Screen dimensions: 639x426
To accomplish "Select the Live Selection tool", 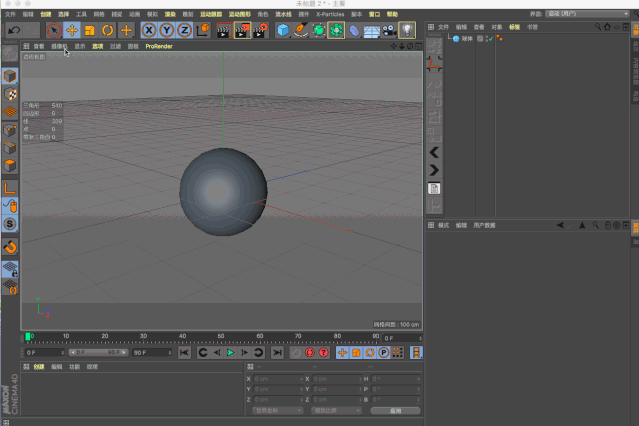I will tap(54, 30).
